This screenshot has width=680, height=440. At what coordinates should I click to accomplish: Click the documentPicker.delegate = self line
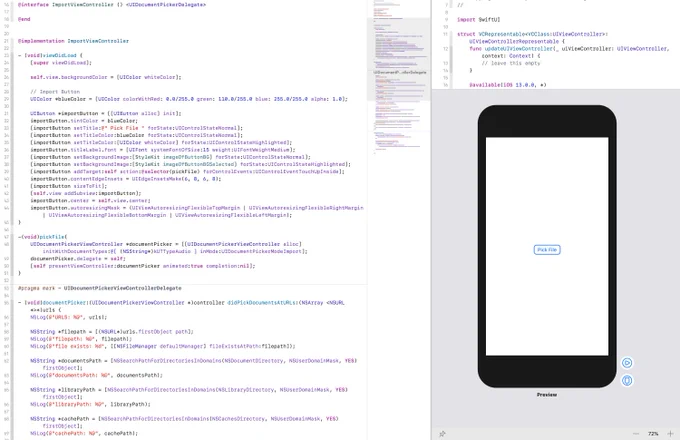pos(78,259)
